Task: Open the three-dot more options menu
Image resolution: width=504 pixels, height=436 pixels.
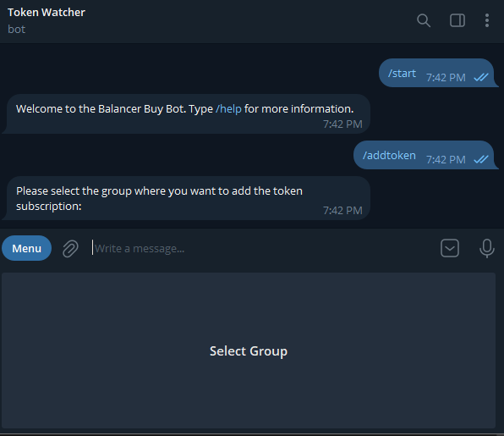Action: (x=487, y=20)
